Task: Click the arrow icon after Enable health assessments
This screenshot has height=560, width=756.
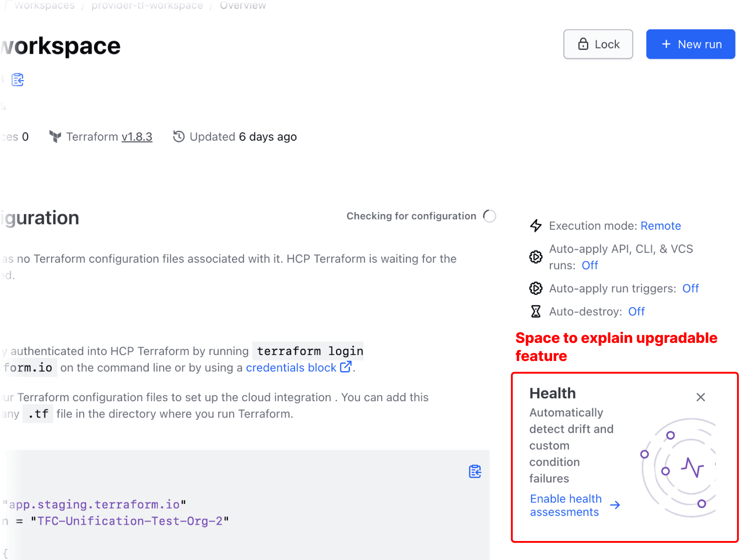Action: (x=616, y=505)
